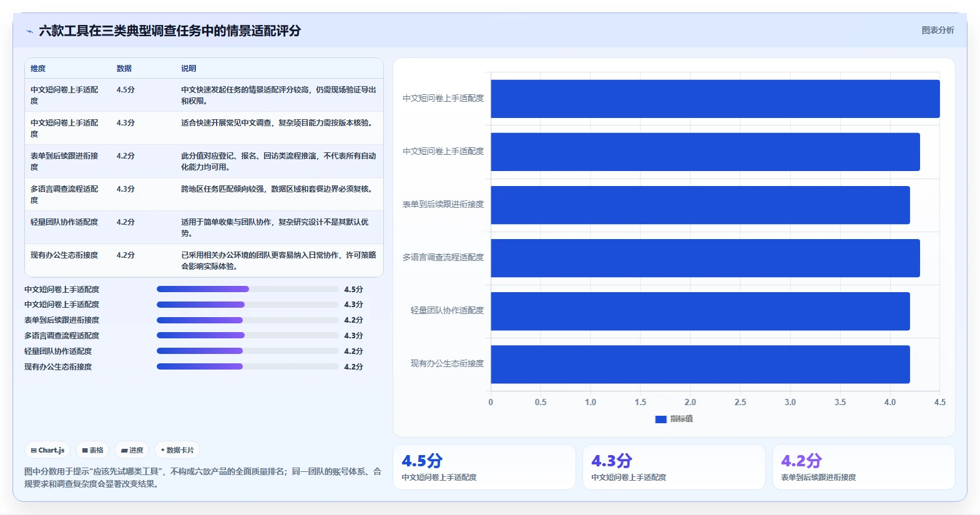Click the 维度 table column header
The image size is (980, 515).
click(38, 69)
